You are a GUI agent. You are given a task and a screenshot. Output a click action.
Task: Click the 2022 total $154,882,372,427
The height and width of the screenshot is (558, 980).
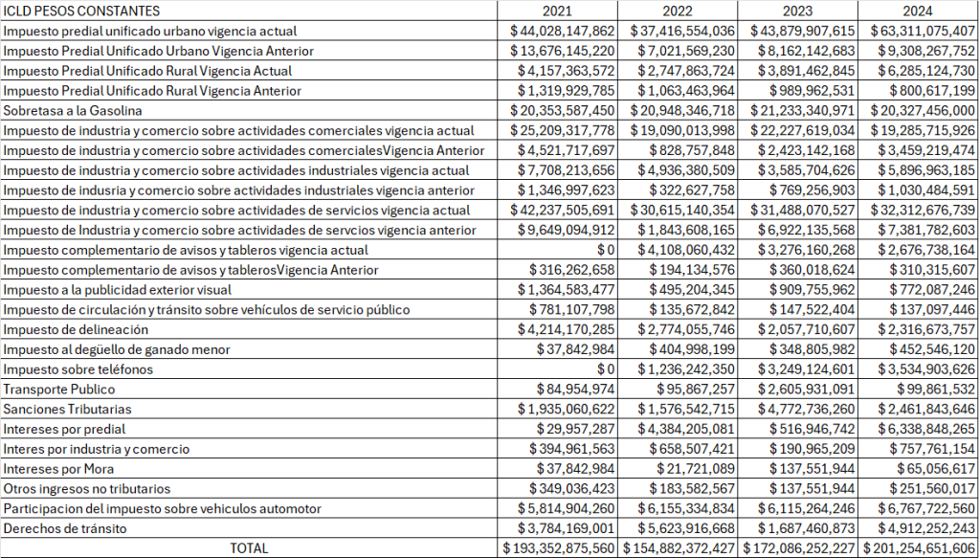pos(679,548)
